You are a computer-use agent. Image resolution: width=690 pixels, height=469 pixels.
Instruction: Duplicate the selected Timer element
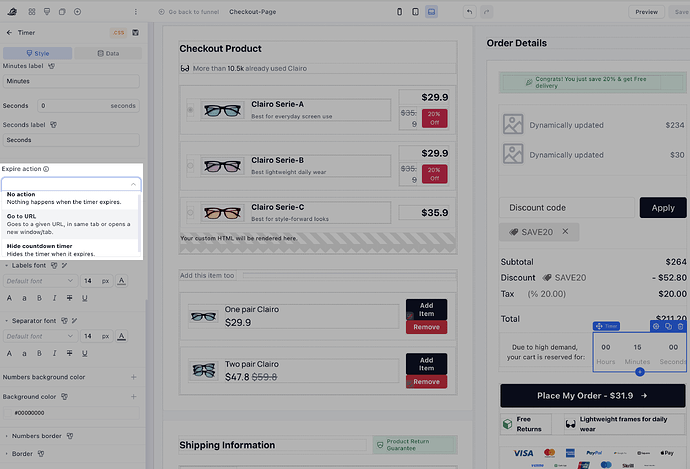(669, 326)
